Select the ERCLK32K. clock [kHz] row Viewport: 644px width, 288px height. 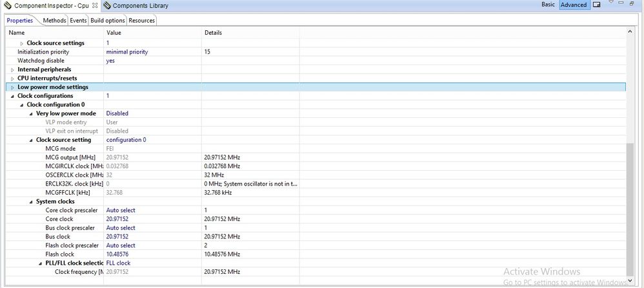click(316, 184)
